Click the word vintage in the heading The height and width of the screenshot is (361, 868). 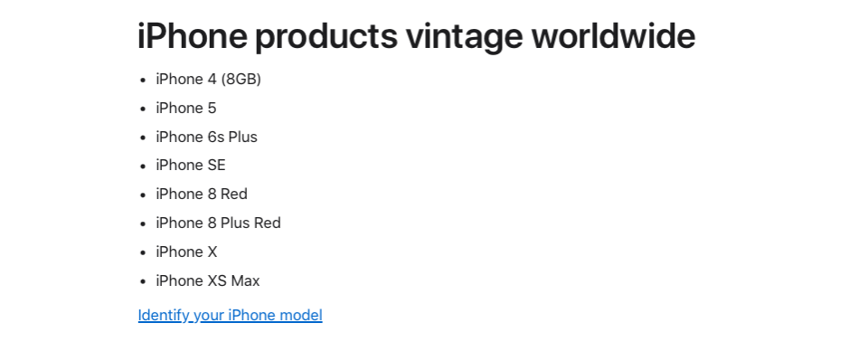coord(464,38)
